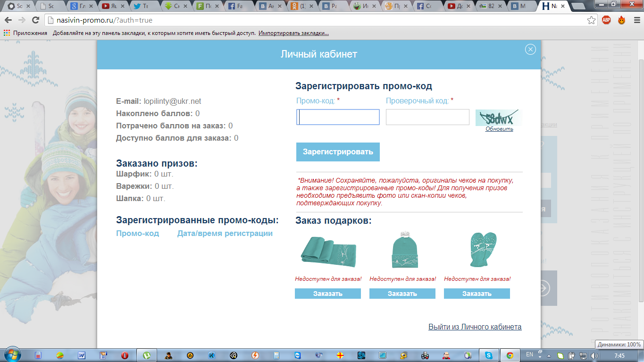Reload the page with the refresh icon
The height and width of the screenshot is (362, 644).
35,20
